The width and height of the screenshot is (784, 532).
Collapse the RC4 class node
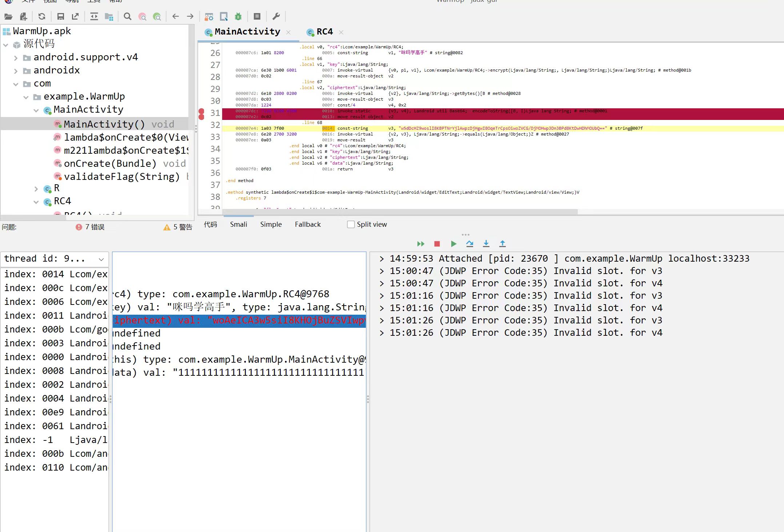(36, 202)
